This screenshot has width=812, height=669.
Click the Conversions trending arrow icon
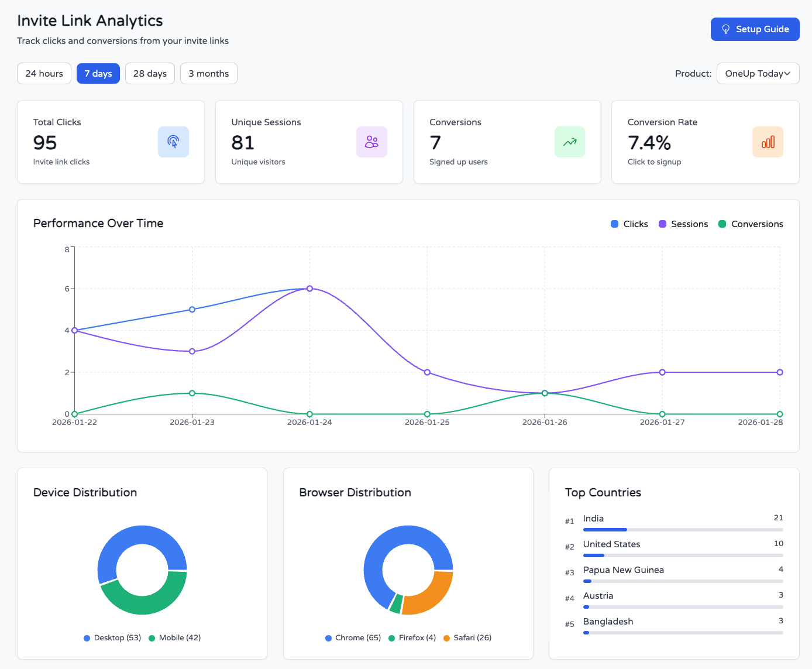(569, 142)
